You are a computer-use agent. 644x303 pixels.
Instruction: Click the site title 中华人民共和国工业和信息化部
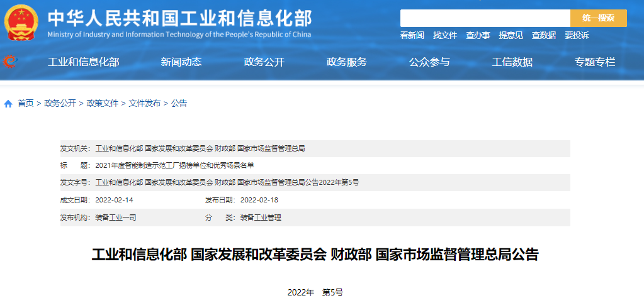pyautogui.click(x=179, y=18)
